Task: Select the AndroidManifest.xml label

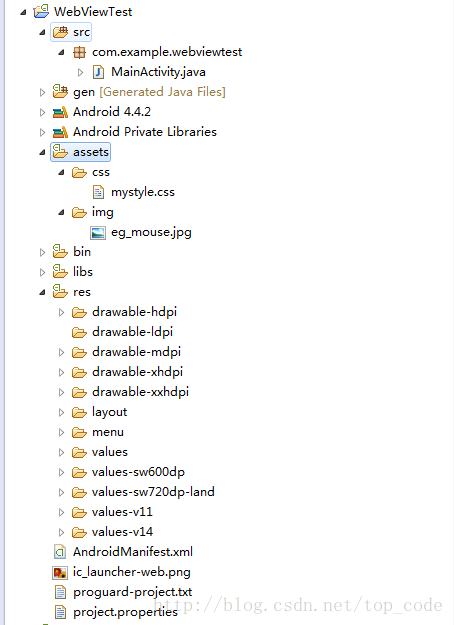Action: click(x=133, y=552)
